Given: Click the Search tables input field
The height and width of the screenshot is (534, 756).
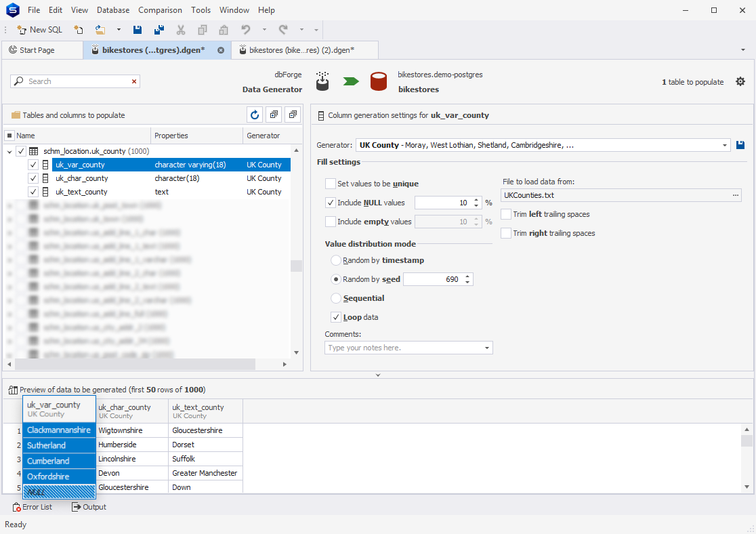Looking at the screenshot, I should pos(75,81).
